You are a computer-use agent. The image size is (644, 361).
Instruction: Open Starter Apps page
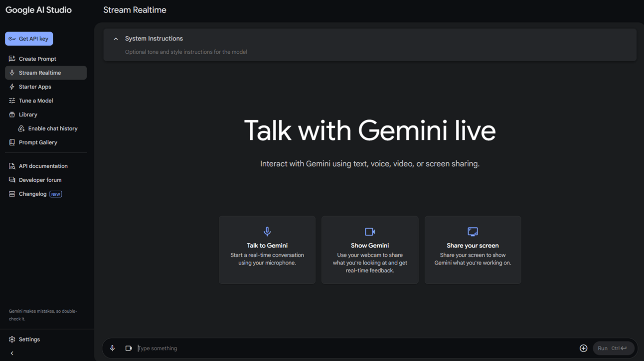tap(35, 87)
